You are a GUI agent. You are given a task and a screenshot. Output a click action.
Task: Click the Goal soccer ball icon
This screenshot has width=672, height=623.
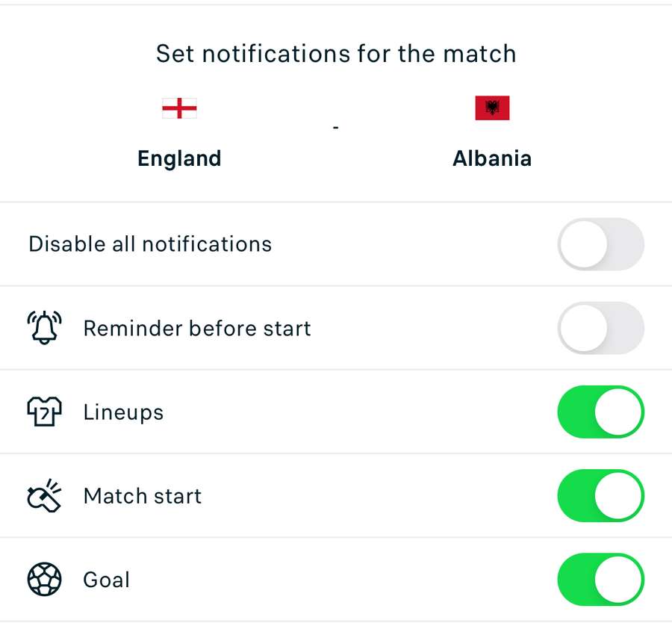pos(44,580)
